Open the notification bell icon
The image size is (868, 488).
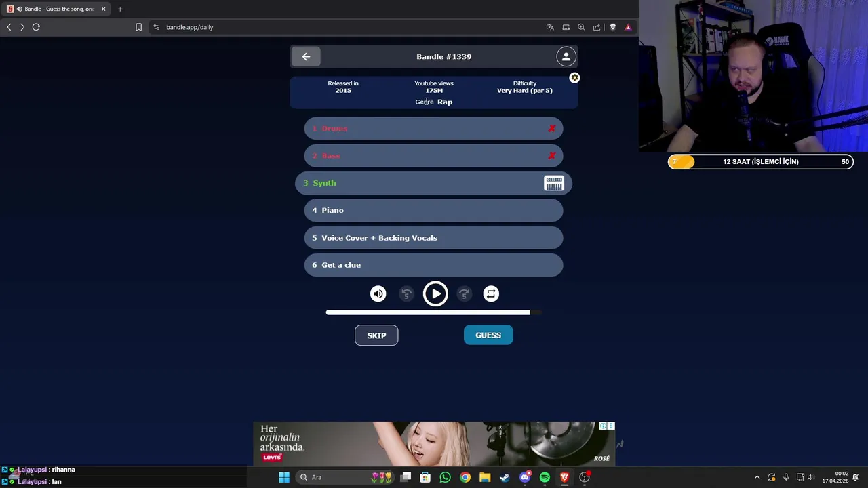point(856,477)
